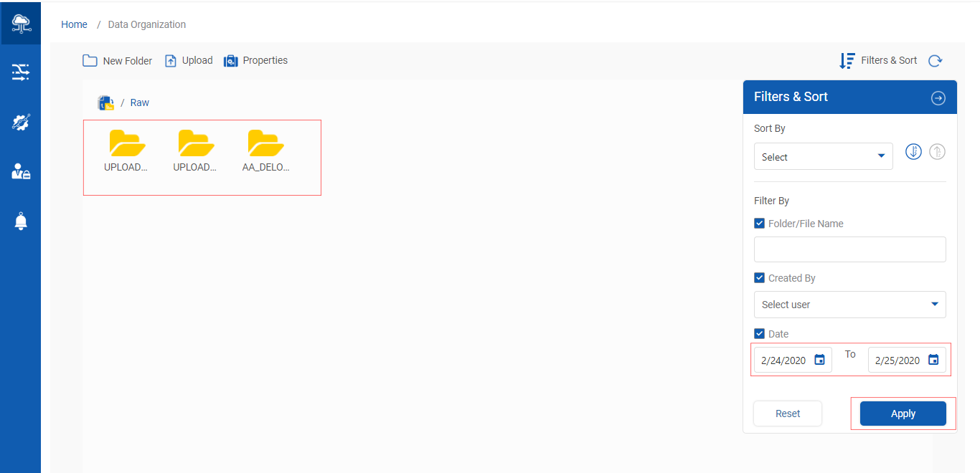
Task: Open the user access lock sidebar icon
Action: [21, 171]
